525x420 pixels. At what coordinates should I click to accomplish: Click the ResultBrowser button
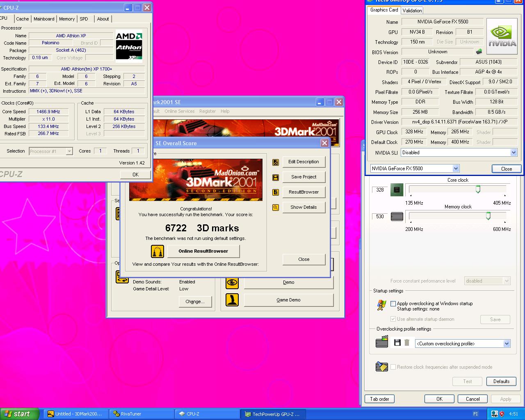pyautogui.click(x=304, y=192)
